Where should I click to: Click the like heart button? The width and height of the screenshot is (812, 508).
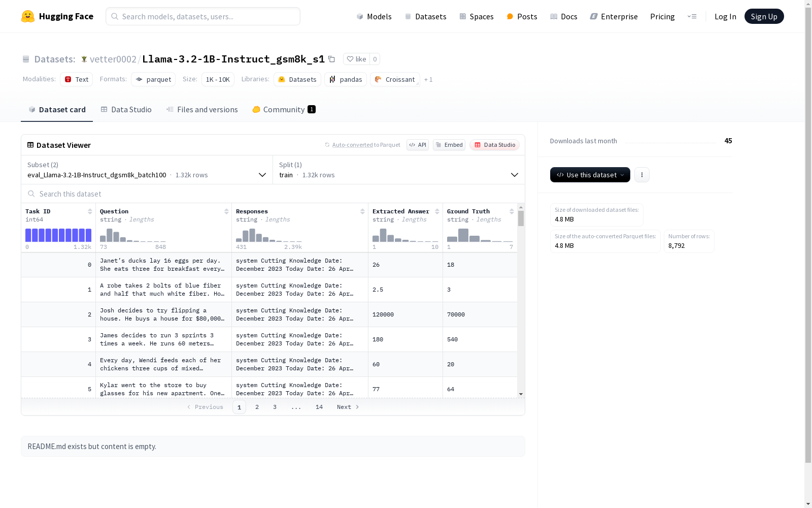click(356, 59)
